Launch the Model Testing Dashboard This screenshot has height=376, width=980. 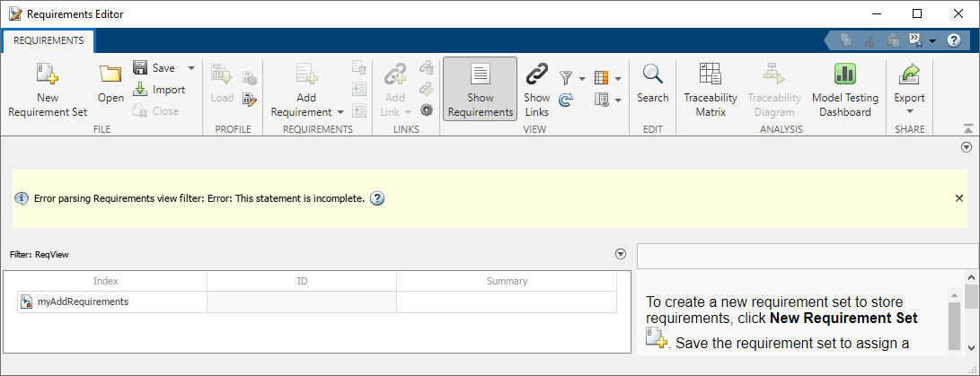[845, 90]
